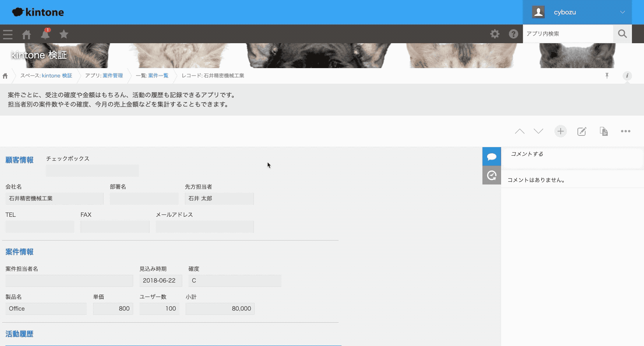Open the notifications bell
This screenshot has width=644, height=346.
tap(45, 34)
